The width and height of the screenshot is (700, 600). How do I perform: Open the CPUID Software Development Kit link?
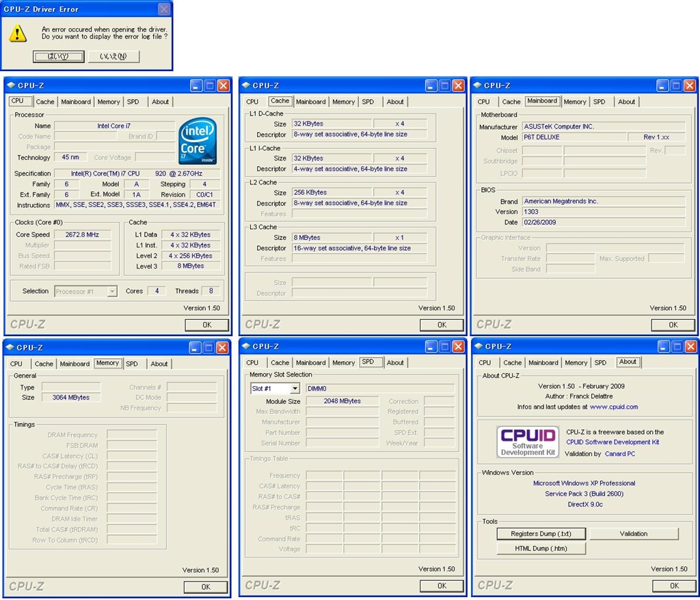click(612, 442)
